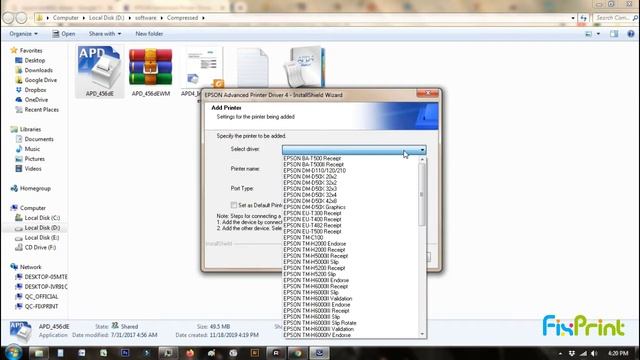Collapse the Select driver dropdown arrow

422,150
